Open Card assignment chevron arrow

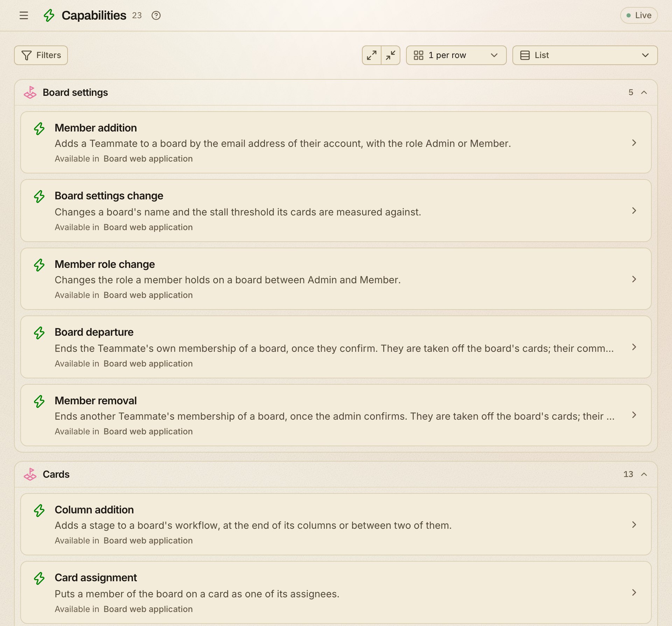coord(634,592)
